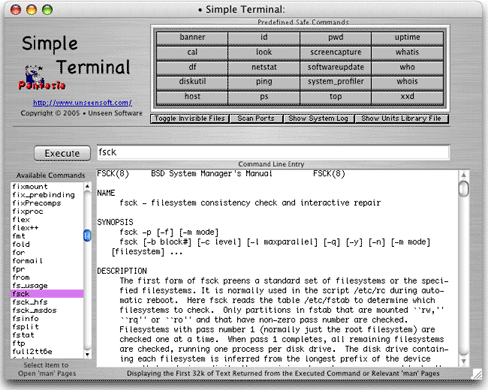Image resolution: width=488 pixels, height=390 pixels.
Task: Run the diskutil predefined command
Action: 192,82
